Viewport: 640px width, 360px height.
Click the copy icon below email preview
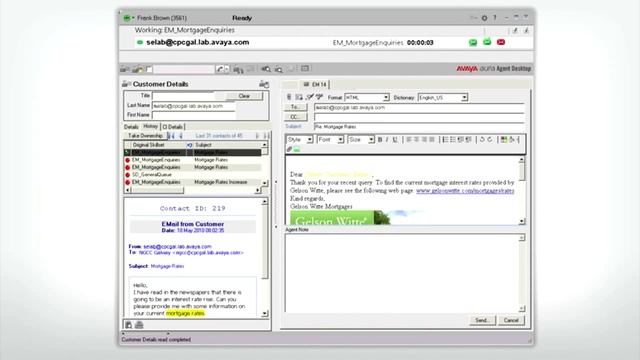pyautogui.click(x=129, y=325)
